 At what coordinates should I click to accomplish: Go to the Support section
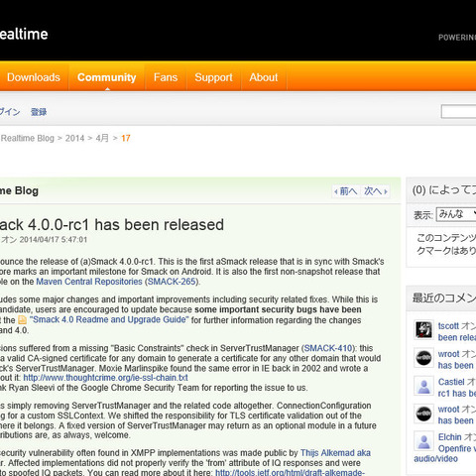click(214, 77)
